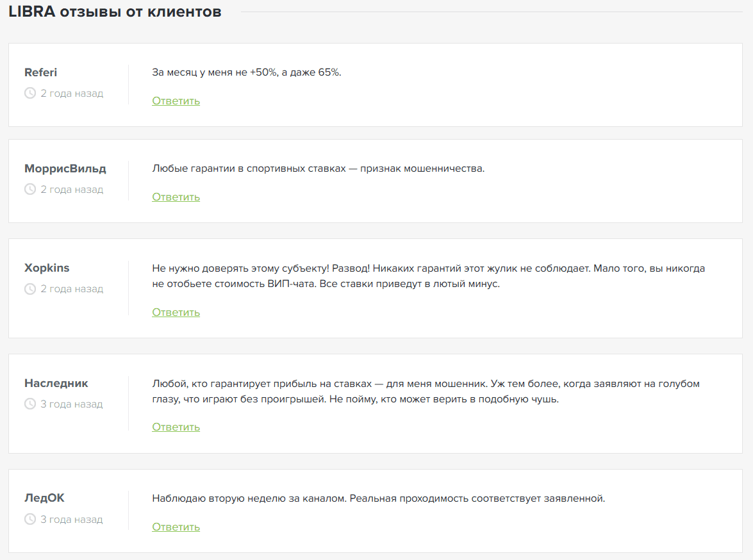Reply to Наследник's review via Ответить

(x=176, y=427)
